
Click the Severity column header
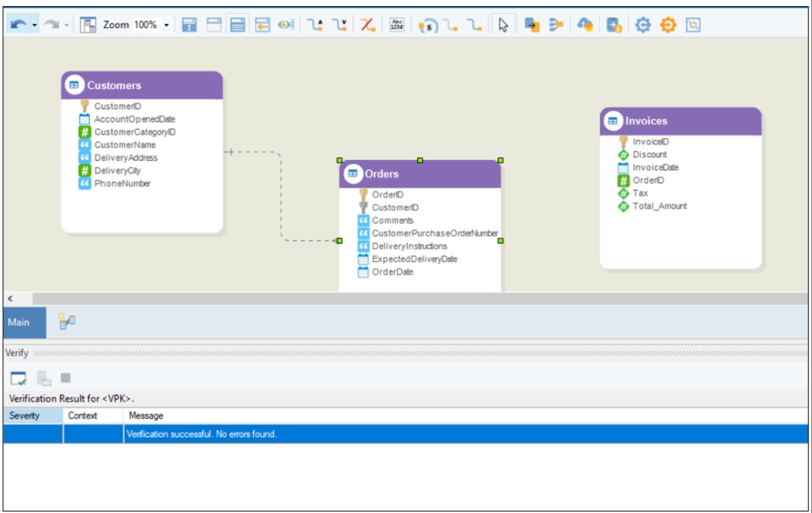click(33, 416)
